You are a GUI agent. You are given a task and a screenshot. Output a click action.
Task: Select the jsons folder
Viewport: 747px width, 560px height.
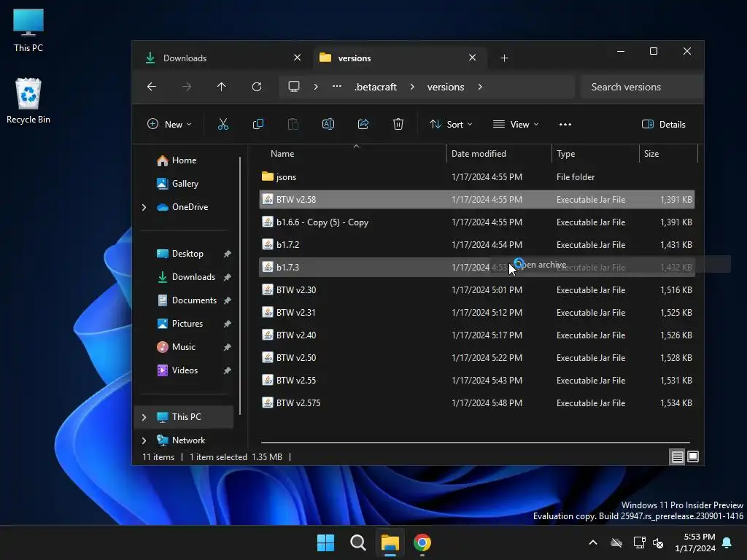(x=477, y=177)
